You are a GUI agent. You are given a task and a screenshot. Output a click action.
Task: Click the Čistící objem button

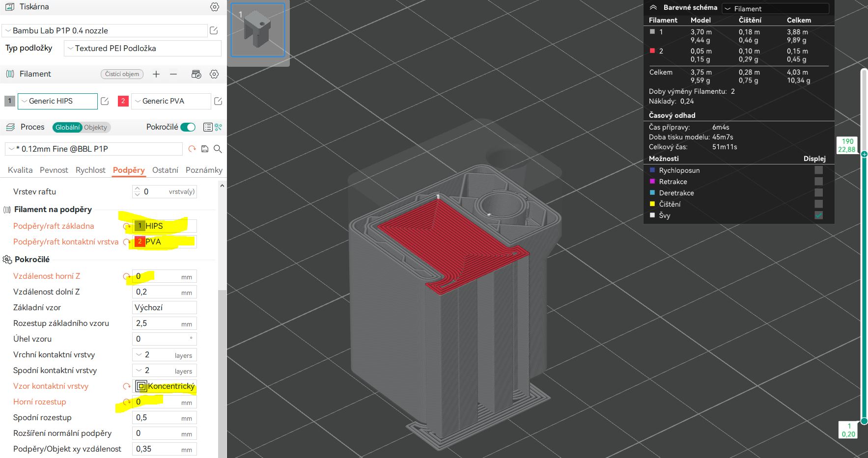pyautogui.click(x=122, y=74)
